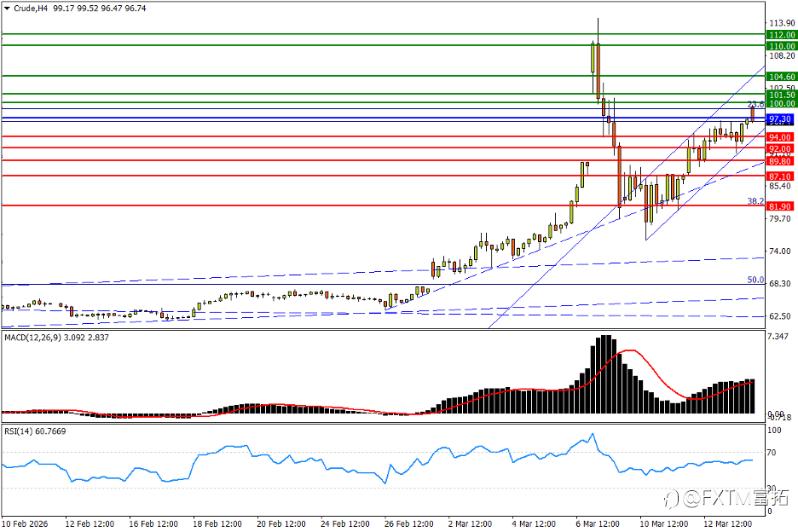Click the 26 Feb 12:00 time label
Viewport: 798px width, 532px height.
point(409,523)
